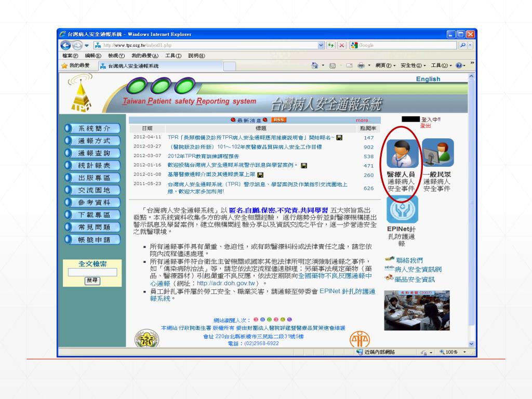The image size is (532, 399).
Task: Click the local intranet zone status icon
Action: [x=360, y=352]
